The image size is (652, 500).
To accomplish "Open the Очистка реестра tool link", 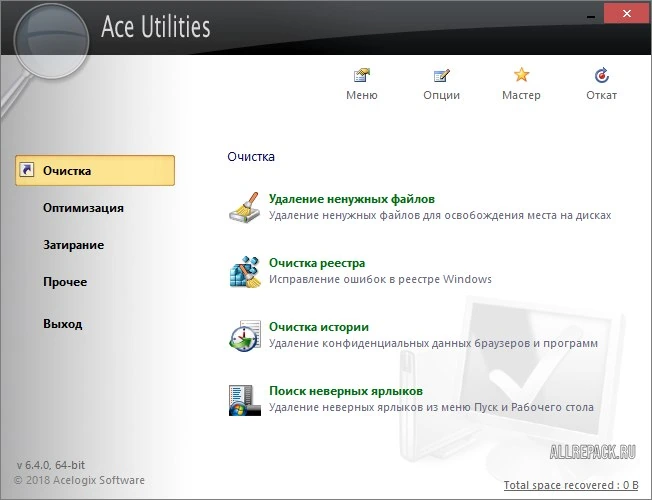I will pyautogui.click(x=317, y=263).
